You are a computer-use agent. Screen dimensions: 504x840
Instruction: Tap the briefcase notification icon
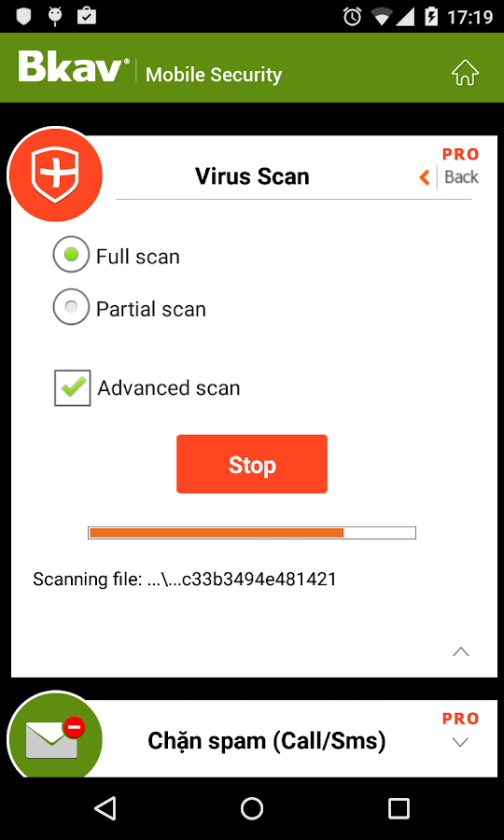point(87,16)
